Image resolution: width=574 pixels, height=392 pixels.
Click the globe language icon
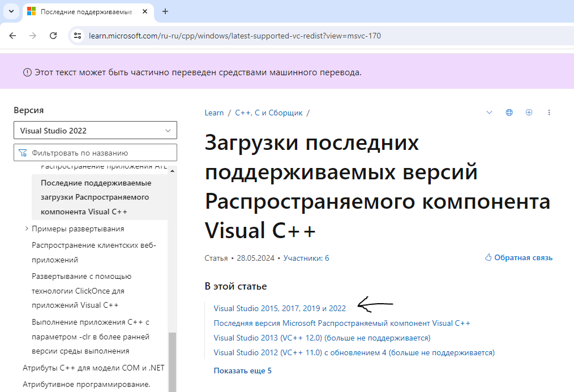[509, 112]
